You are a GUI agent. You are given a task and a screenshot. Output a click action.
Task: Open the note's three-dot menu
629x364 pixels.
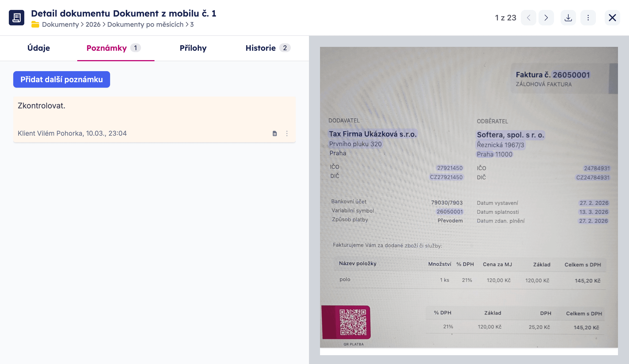coord(287,133)
